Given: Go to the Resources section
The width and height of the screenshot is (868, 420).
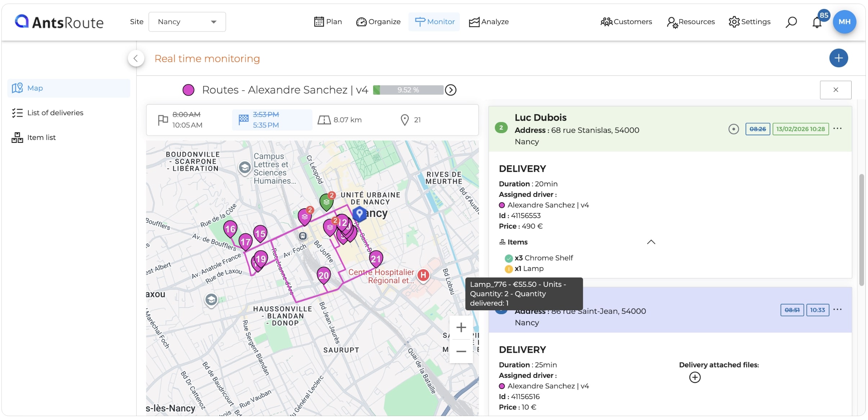Looking at the screenshot, I should point(690,22).
